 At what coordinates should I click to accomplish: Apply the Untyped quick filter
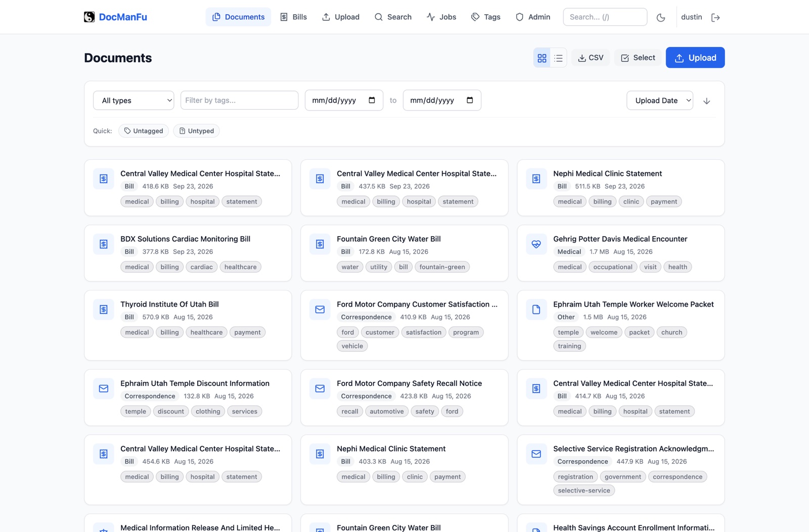196,131
